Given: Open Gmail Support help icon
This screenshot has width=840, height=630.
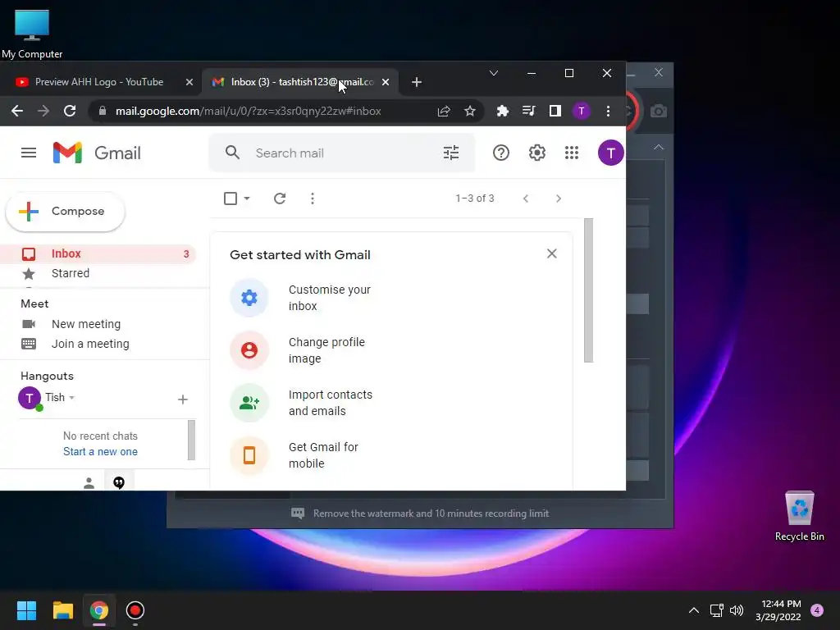Looking at the screenshot, I should pyautogui.click(x=501, y=153).
